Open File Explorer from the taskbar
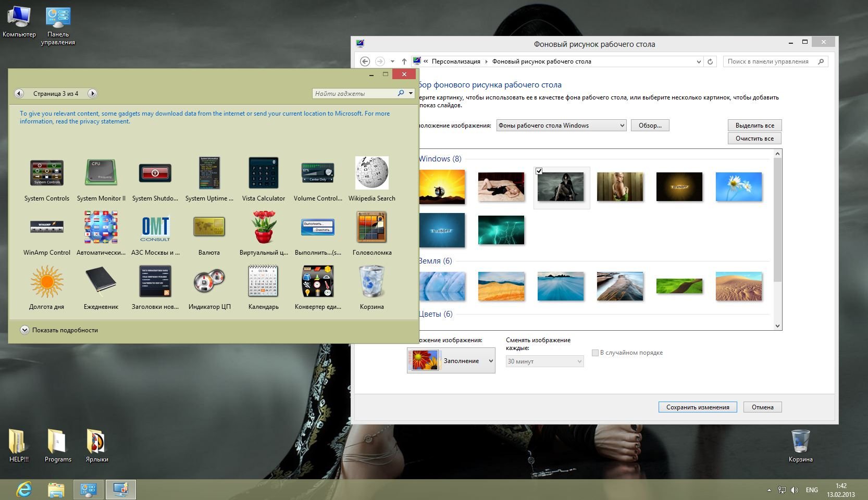The height and width of the screenshot is (500, 868). [x=56, y=490]
